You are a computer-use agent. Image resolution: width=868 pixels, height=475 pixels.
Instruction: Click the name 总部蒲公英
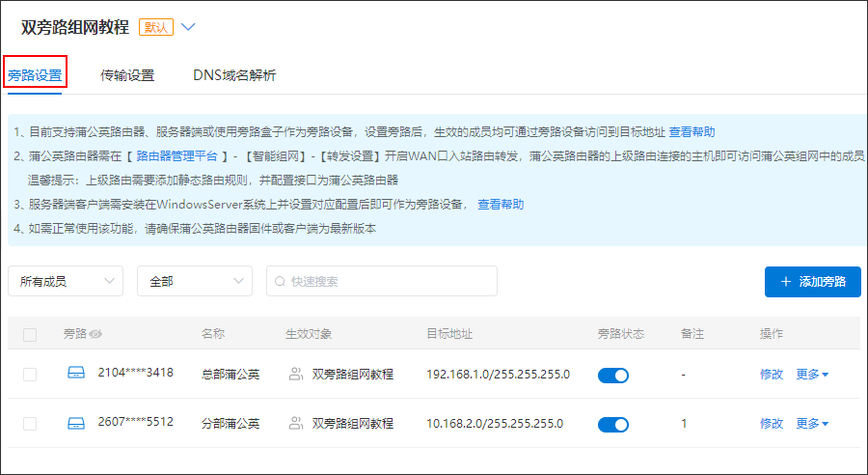pos(231,375)
